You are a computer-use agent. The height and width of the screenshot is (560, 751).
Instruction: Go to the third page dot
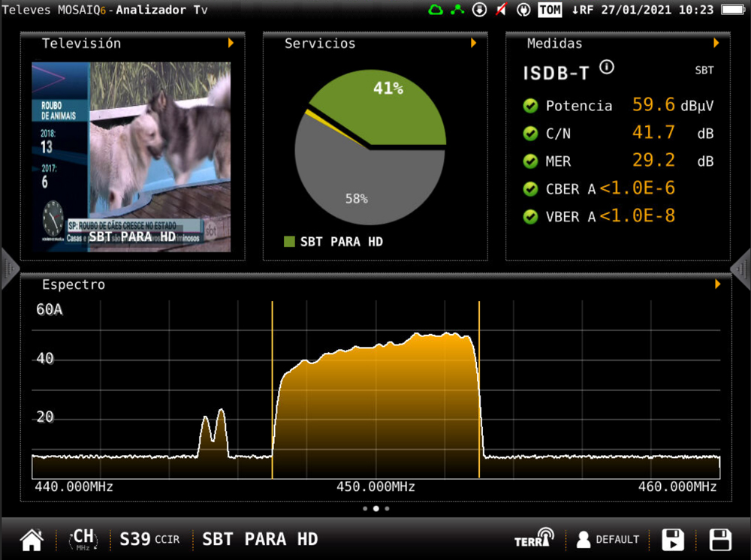[x=387, y=509]
